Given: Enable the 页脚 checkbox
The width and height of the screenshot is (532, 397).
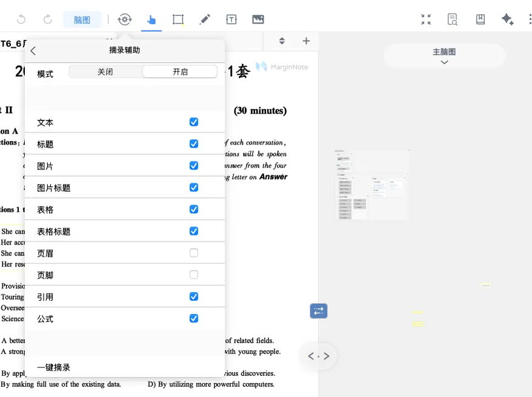Looking at the screenshot, I should click(x=194, y=275).
